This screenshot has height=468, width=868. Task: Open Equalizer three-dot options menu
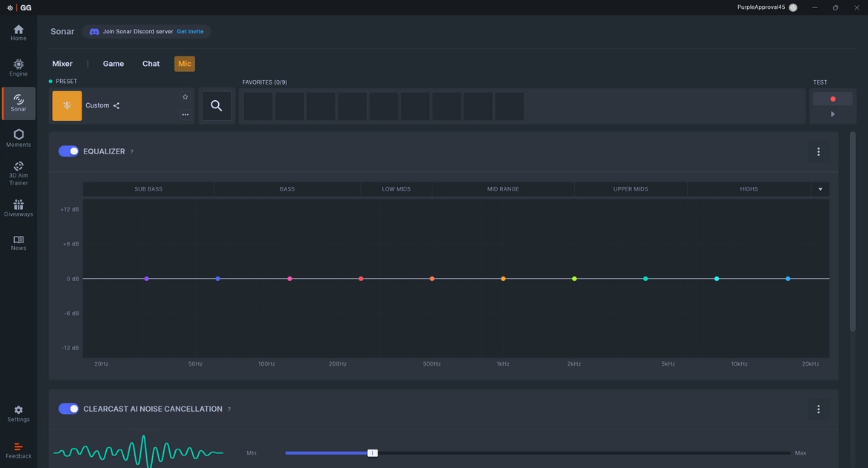818,152
